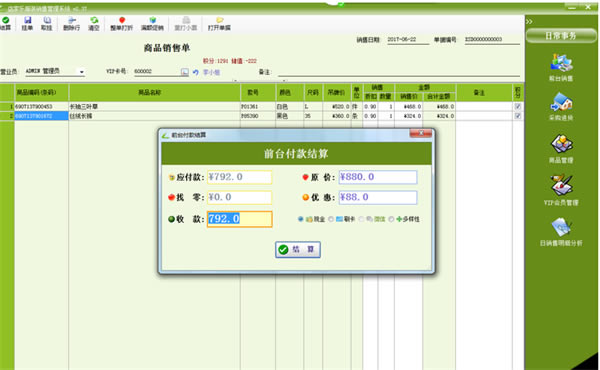
Task: Click the 重打小票 reprint receipt icon
Action: click(x=186, y=23)
